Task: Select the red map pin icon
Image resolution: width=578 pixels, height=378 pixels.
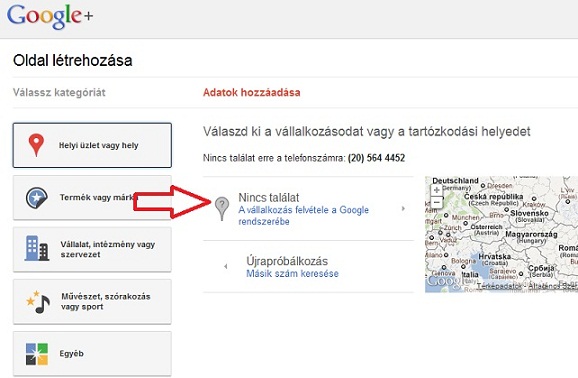Action: (36, 145)
